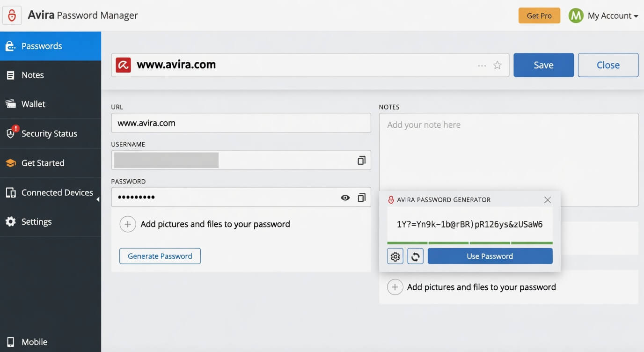Click 'Add pictures and files' text below generator popup
Image resolution: width=644 pixels, height=352 pixels.
[482, 287]
